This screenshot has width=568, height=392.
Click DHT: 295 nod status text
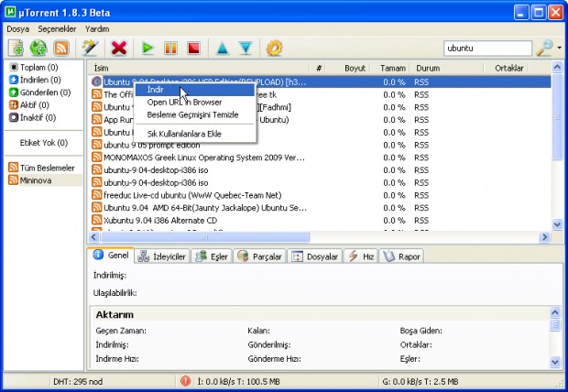[x=78, y=382]
